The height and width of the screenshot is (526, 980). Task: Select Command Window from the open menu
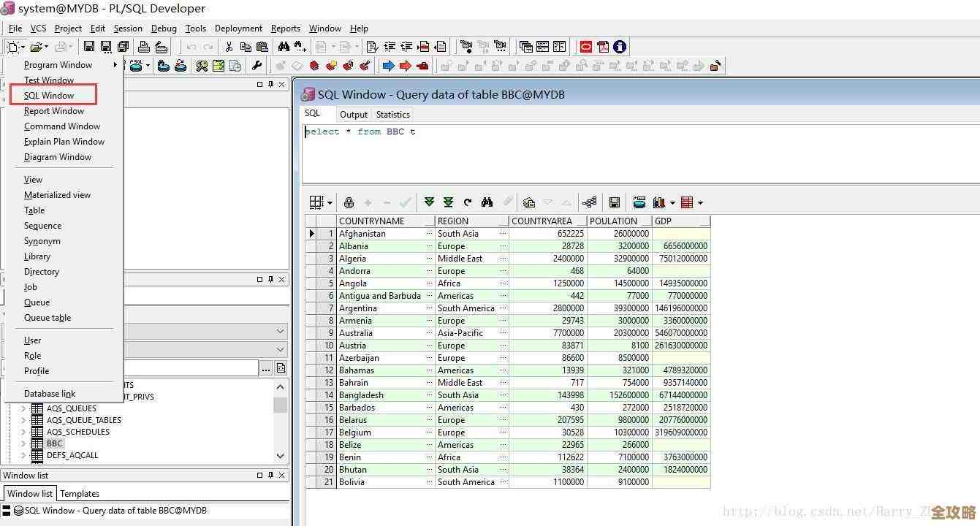(62, 126)
